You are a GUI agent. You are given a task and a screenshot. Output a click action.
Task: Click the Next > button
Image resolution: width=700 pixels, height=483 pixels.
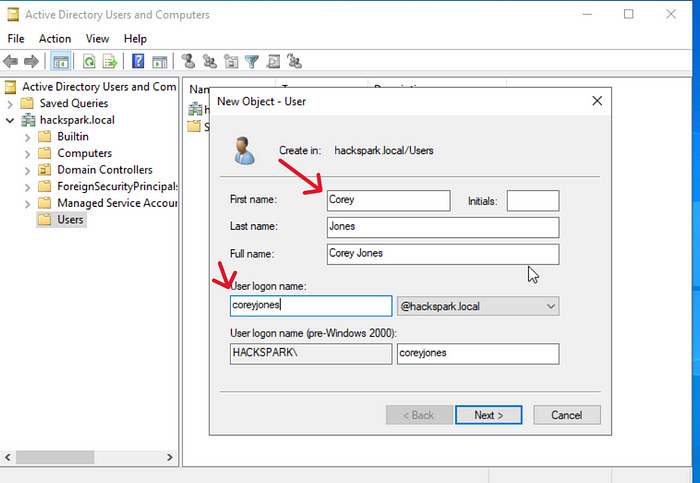[488, 415]
